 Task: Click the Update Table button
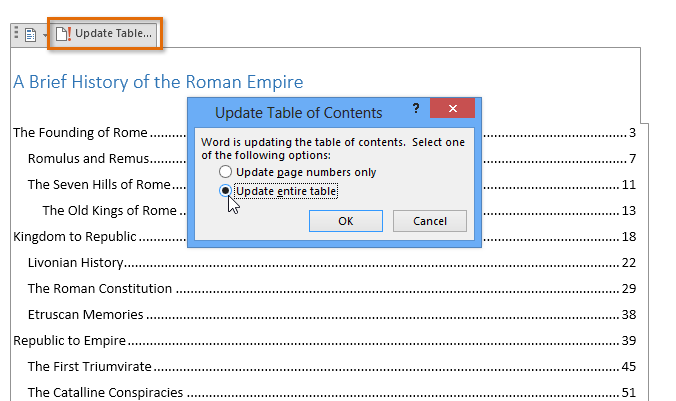[105, 33]
